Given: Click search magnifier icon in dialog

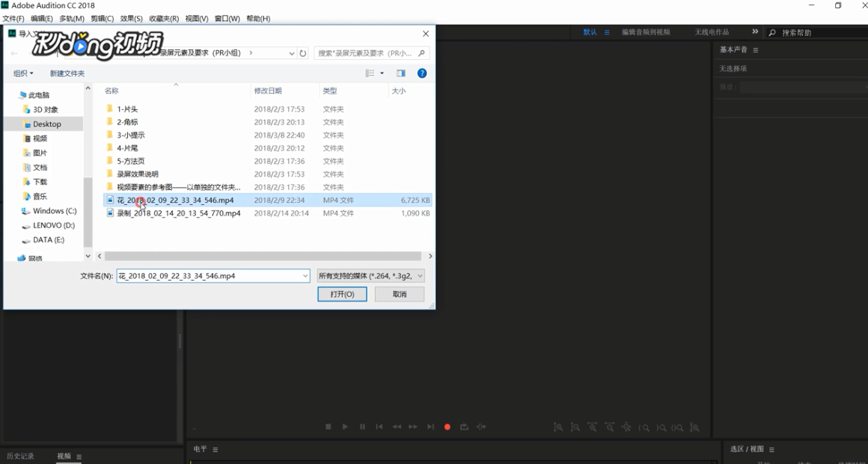Looking at the screenshot, I should (421, 53).
